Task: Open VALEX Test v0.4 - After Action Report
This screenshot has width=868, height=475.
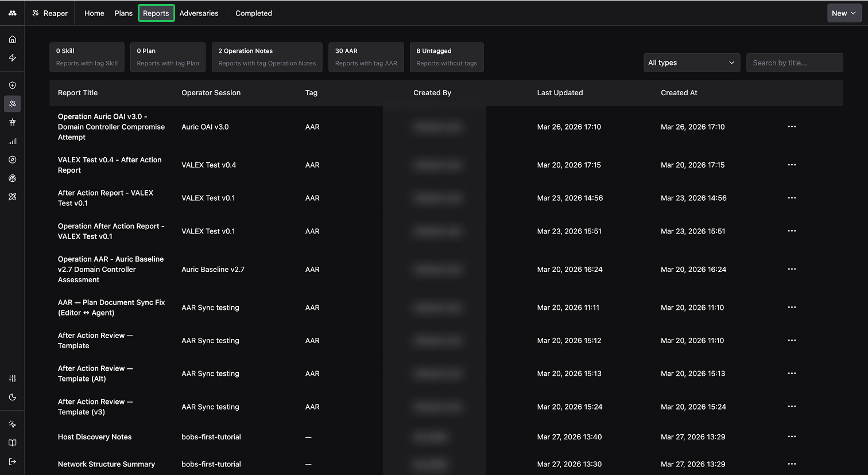Action: [x=110, y=165]
